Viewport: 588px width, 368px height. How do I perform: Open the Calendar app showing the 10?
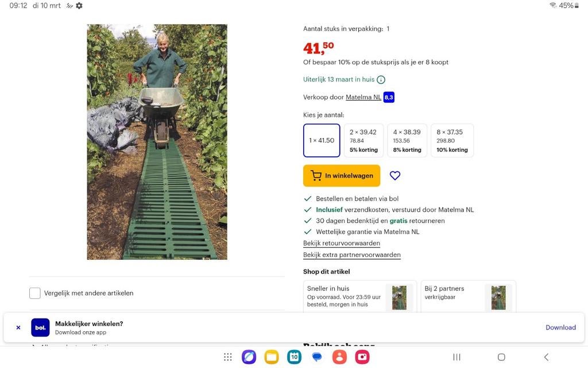click(294, 356)
